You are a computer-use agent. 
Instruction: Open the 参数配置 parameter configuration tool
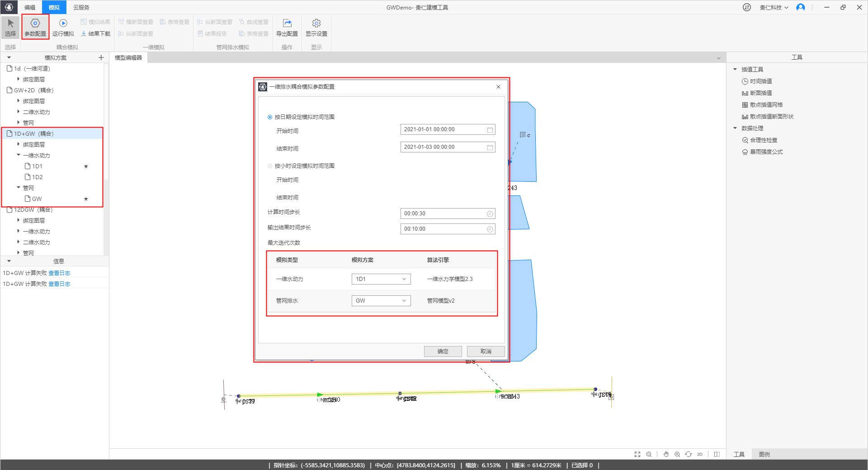click(x=35, y=27)
